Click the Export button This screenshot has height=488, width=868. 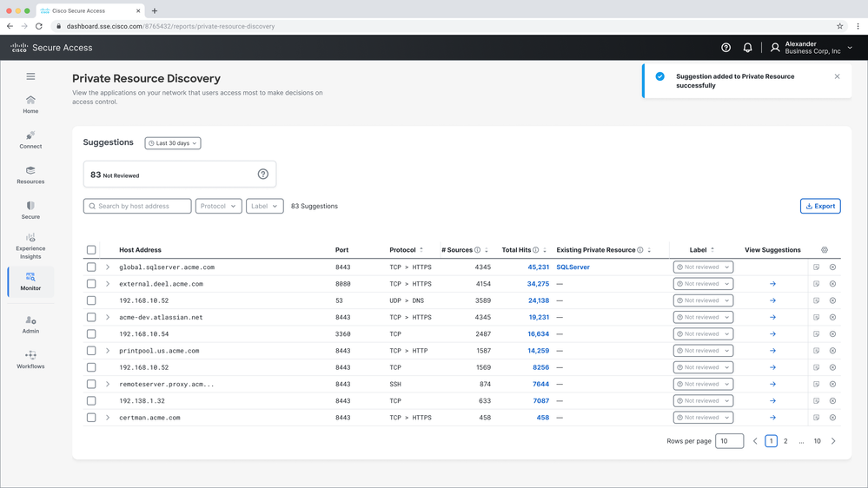point(820,206)
